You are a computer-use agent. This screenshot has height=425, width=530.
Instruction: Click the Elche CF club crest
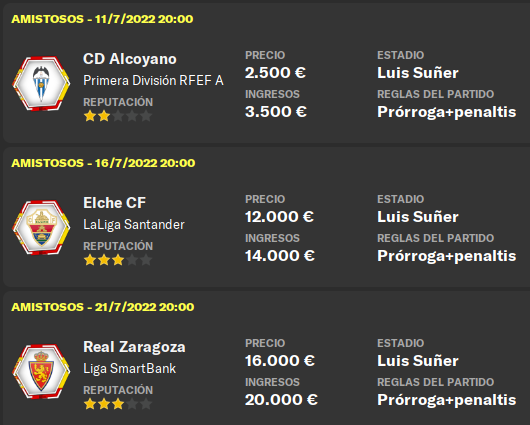click(41, 228)
